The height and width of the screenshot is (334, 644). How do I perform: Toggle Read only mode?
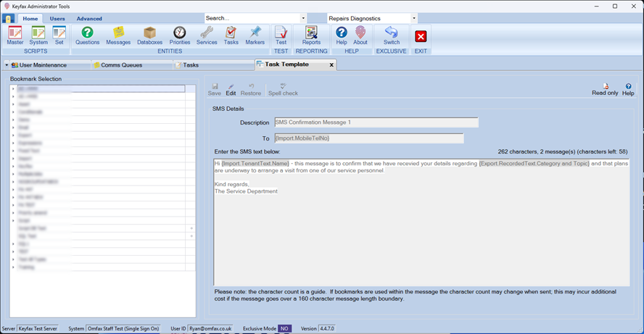pyautogui.click(x=605, y=89)
